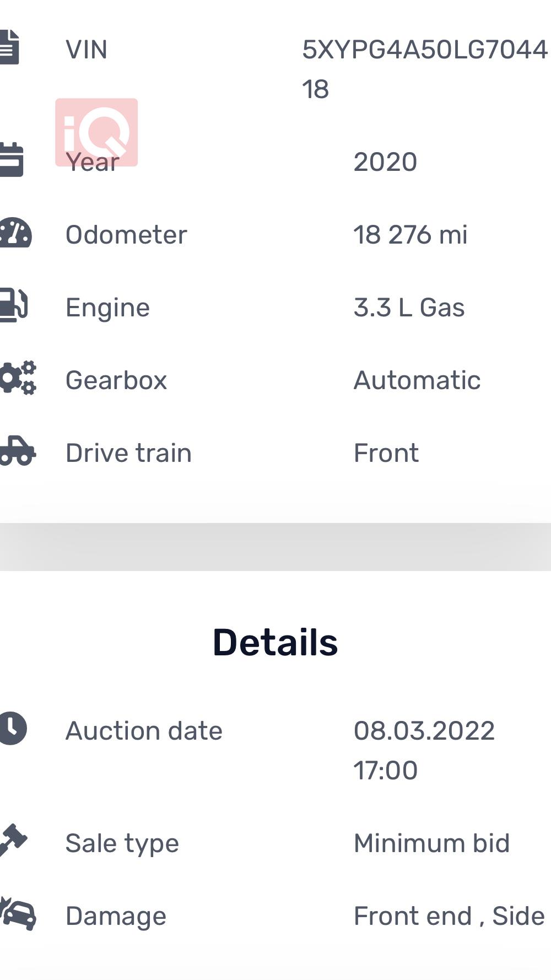Click the pink iQ watermark logo
The height and width of the screenshot is (980, 551).
(96, 132)
